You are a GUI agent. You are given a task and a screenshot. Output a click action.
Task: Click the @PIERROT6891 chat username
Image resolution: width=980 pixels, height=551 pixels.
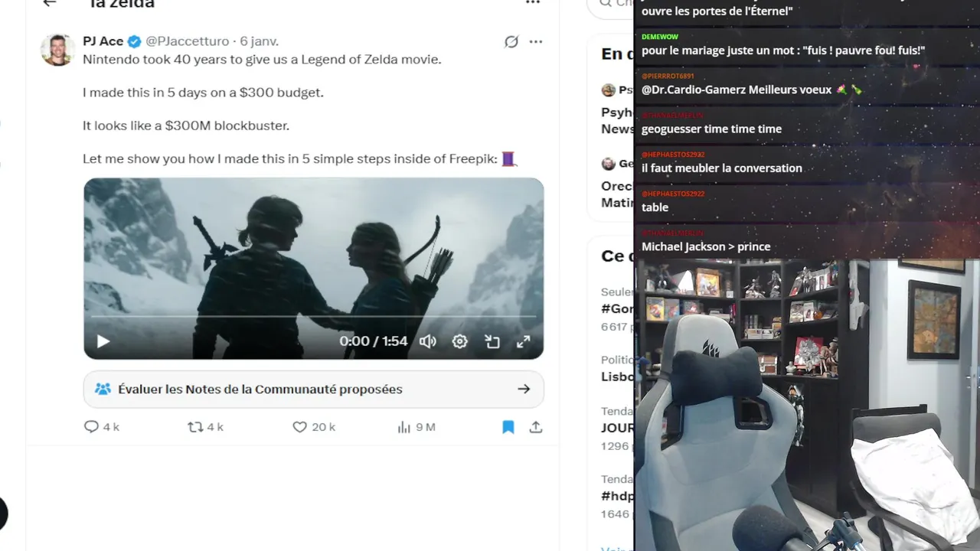click(668, 76)
